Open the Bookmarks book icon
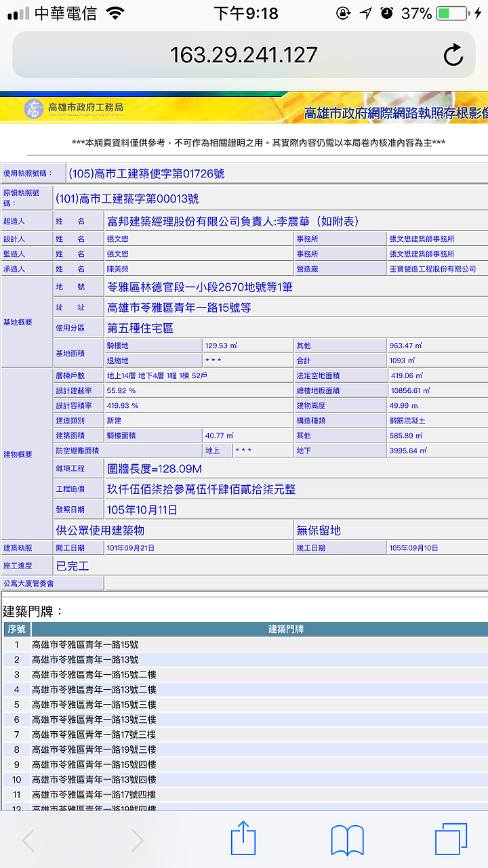Image resolution: width=488 pixels, height=868 pixels. click(x=348, y=841)
